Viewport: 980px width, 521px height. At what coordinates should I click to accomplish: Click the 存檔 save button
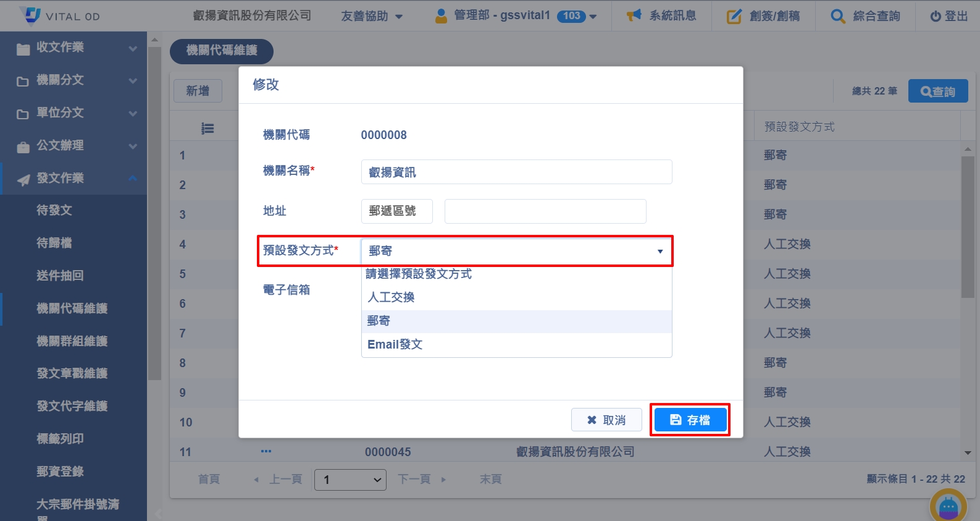pos(690,420)
